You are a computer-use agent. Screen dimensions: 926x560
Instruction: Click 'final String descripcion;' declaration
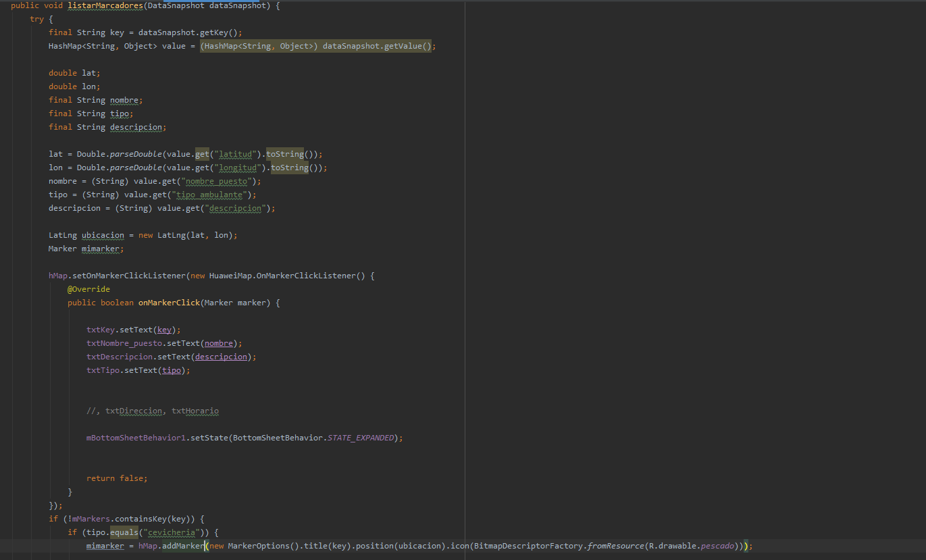pos(107,127)
